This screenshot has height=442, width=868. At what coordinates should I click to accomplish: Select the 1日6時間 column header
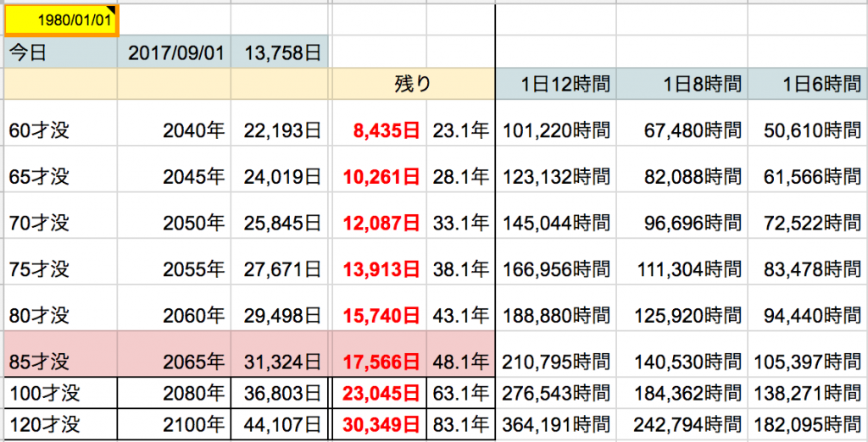(808, 84)
